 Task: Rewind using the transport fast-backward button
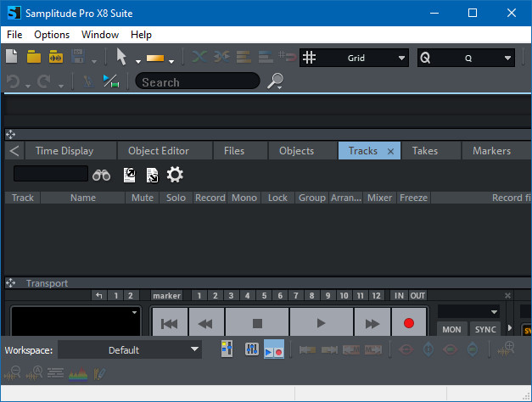(204, 323)
